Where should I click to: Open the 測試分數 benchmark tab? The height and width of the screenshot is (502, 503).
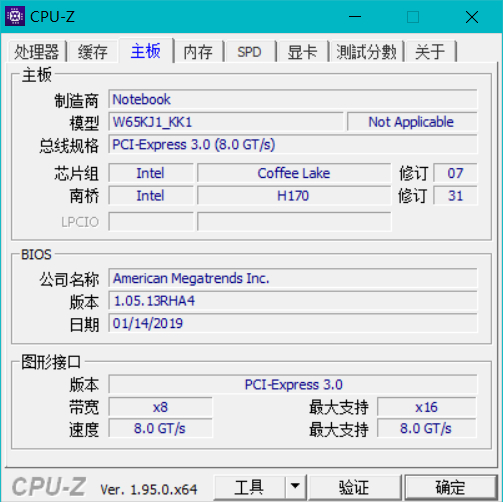click(x=366, y=52)
